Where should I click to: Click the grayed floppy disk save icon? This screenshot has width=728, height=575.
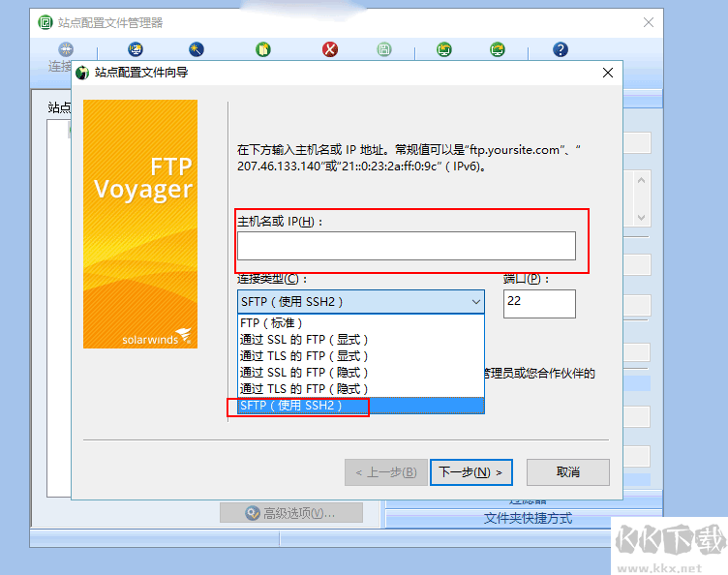[x=384, y=49]
